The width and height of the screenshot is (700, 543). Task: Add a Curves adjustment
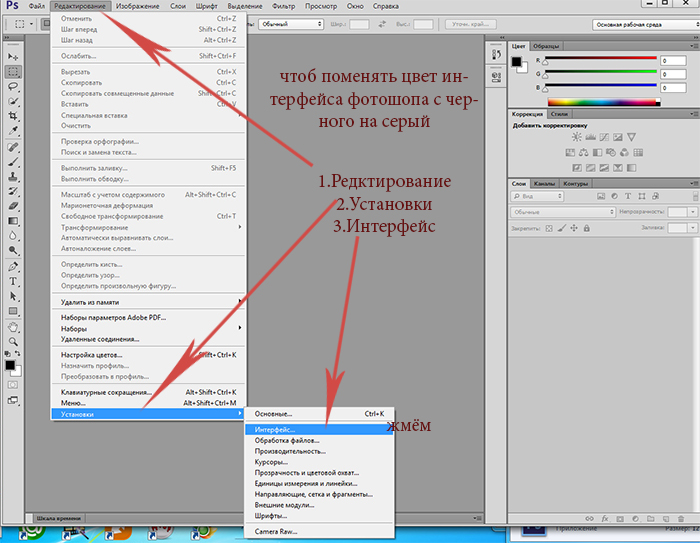pyautogui.click(x=604, y=137)
